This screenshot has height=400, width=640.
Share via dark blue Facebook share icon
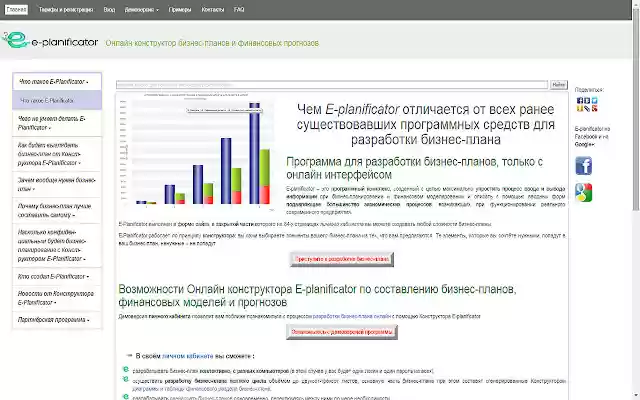580,101
